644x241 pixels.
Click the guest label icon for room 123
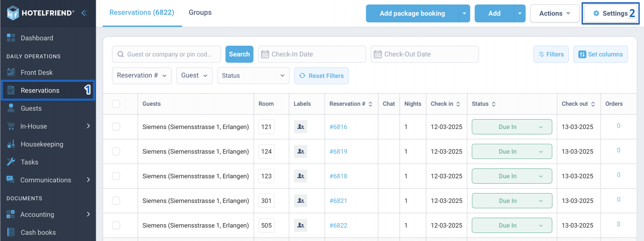coord(301,176)
